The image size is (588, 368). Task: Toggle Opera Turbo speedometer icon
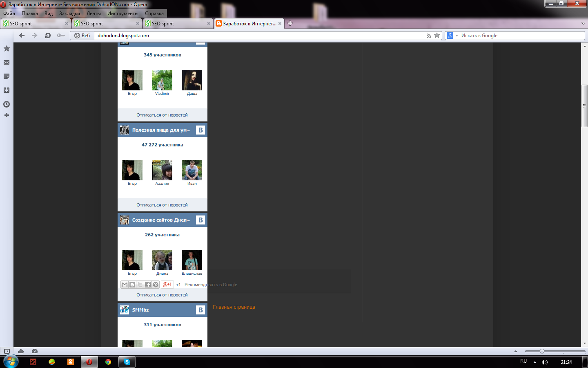click(35, 351)
